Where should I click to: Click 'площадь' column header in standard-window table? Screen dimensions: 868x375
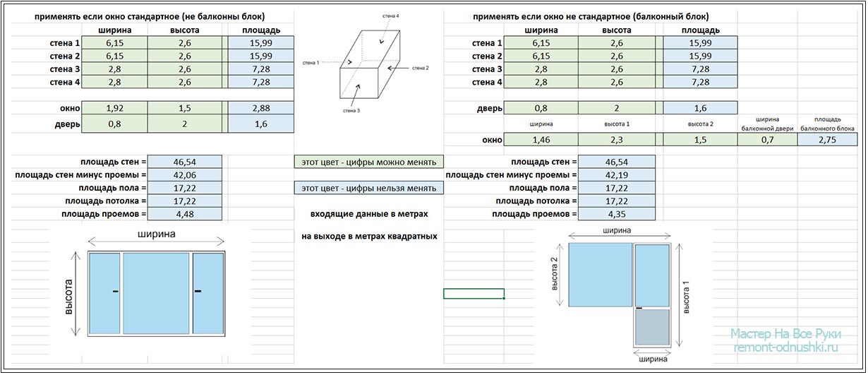262,30
